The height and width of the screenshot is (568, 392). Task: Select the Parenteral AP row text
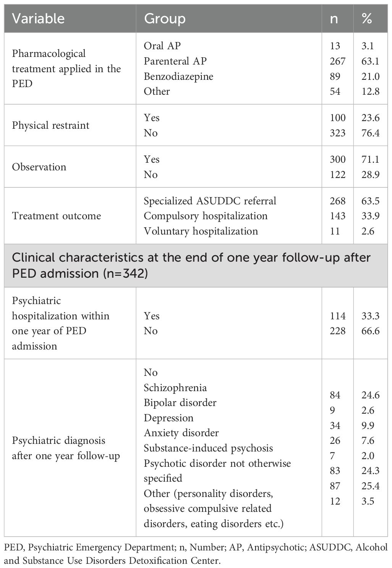tap(175, 61)
